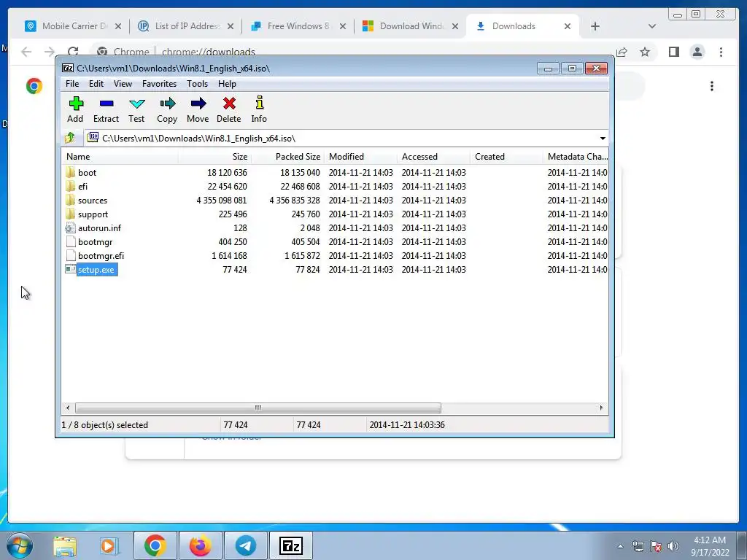Open the Info toolbar icon
The image size is (747, 560).
point(259,109)
